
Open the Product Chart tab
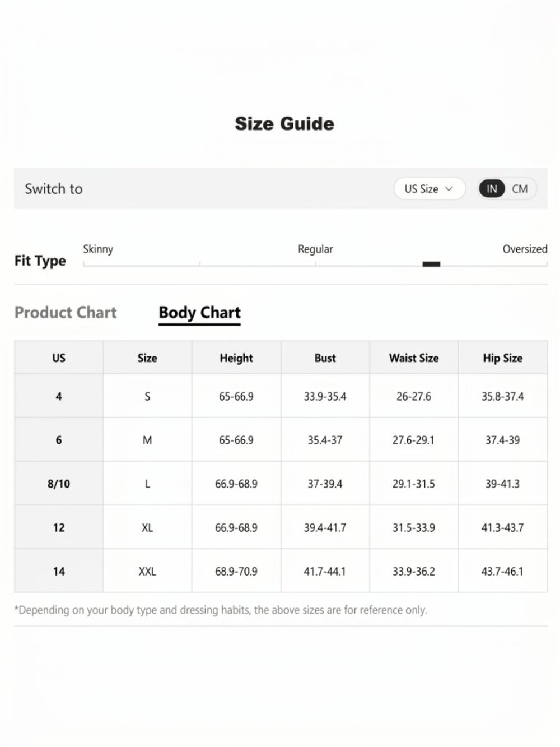tap(66, 313)
